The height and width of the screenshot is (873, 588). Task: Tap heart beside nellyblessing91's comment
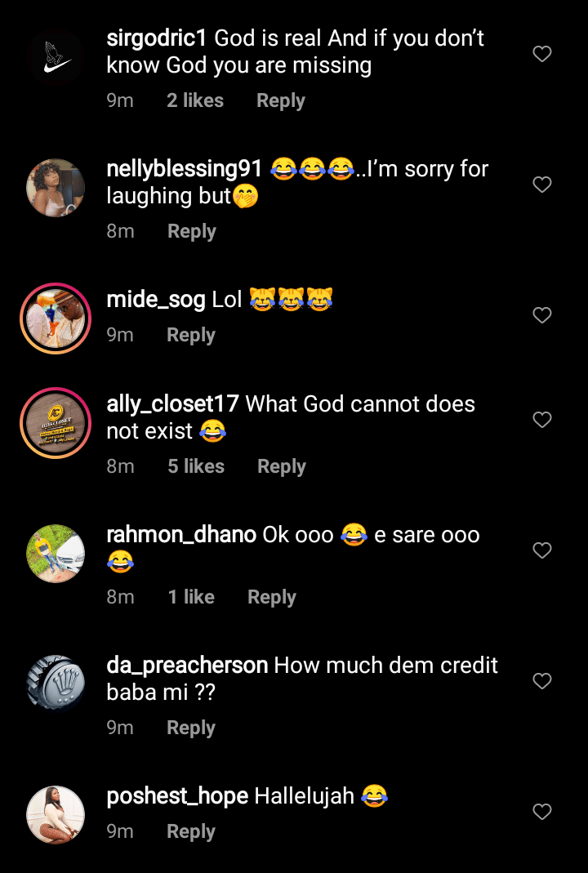tap(542, 185)
